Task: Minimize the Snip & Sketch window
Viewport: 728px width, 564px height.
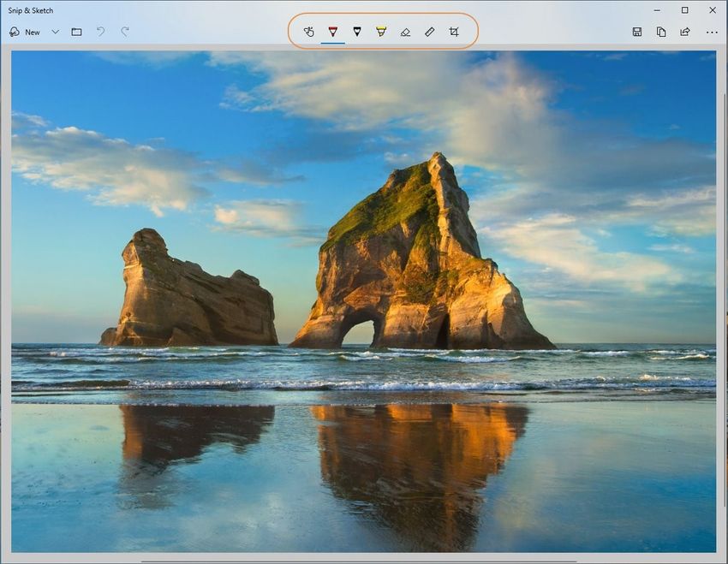Action: (x=657, y=10)
